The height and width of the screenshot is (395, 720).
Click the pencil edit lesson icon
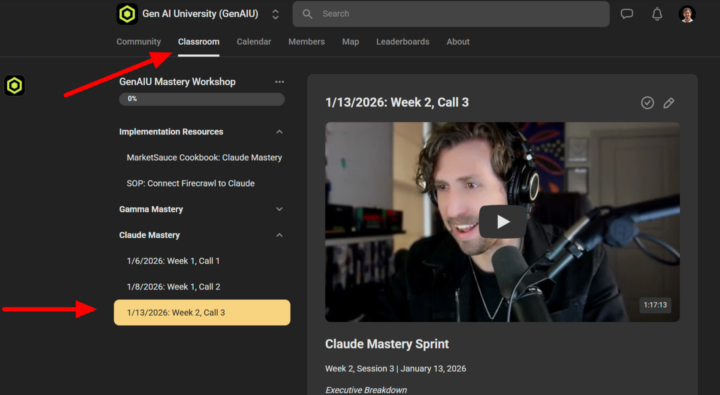[x=669, y=102]
